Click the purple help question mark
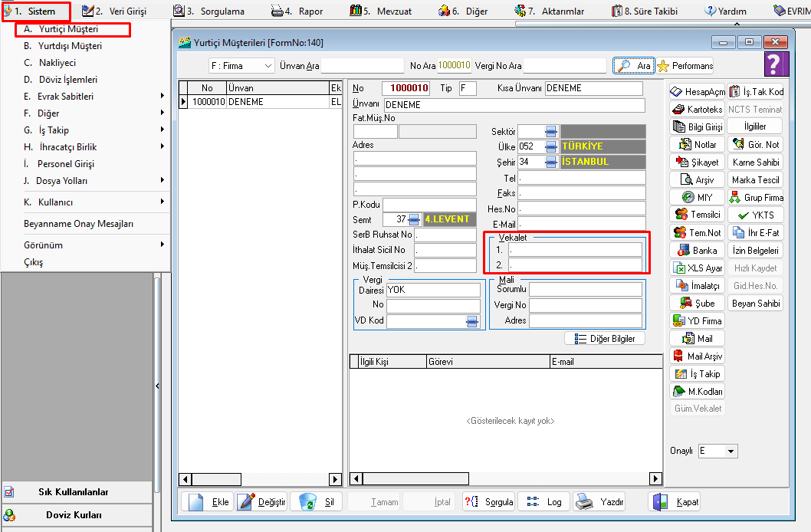Screen dimensions: 811x532 pyautogui.click(x=774, y=65)
